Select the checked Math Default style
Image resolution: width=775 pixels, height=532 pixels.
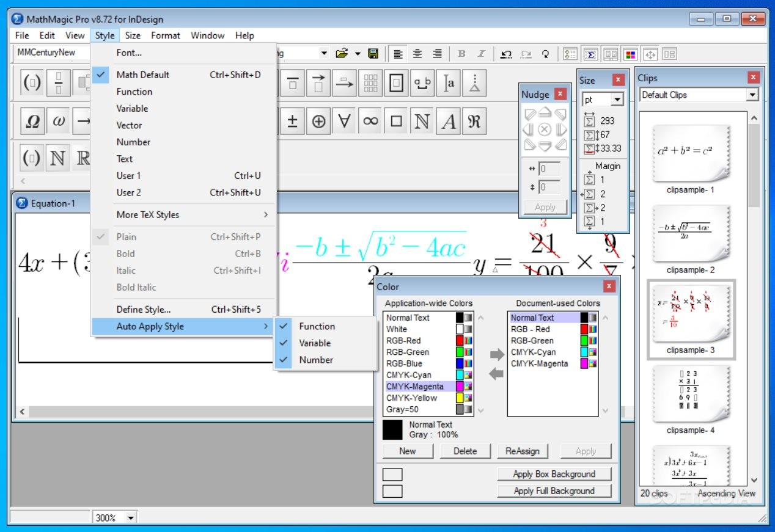pos(184,75)
